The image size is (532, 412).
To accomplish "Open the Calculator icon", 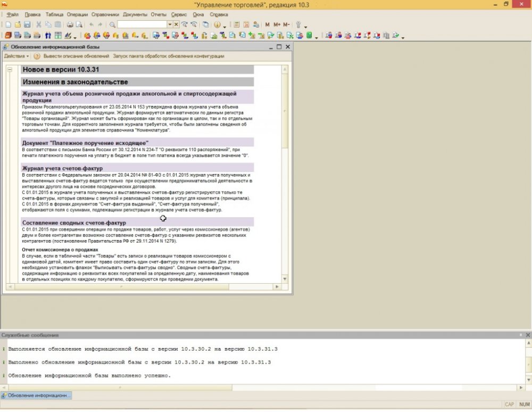I will point(237,24).
